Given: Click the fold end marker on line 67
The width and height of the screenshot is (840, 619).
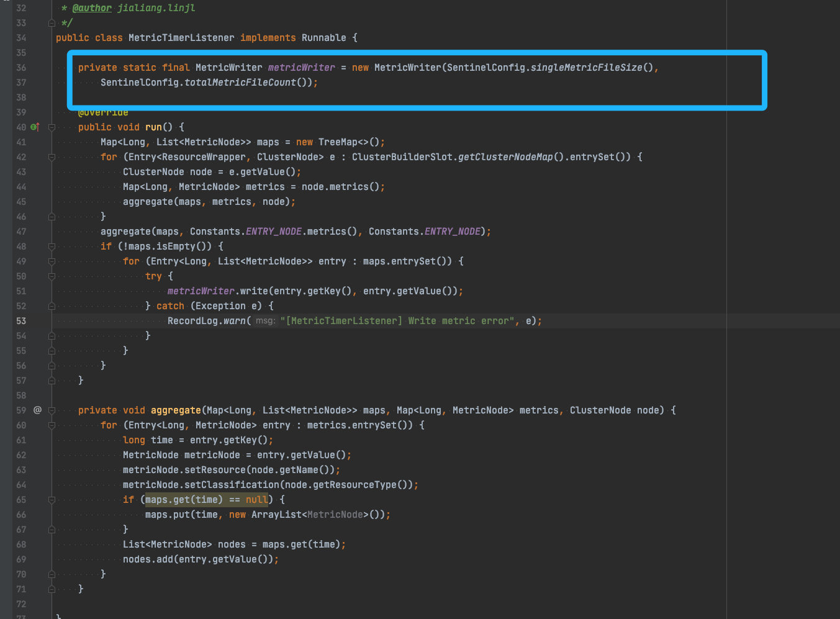Looking at the screenshot, I should point(52,530).
